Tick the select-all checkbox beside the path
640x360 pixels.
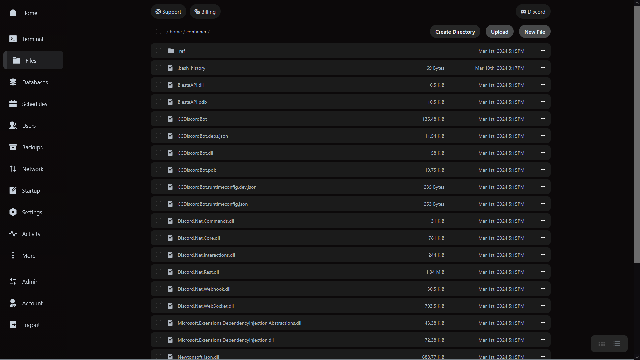coord(158,31)
